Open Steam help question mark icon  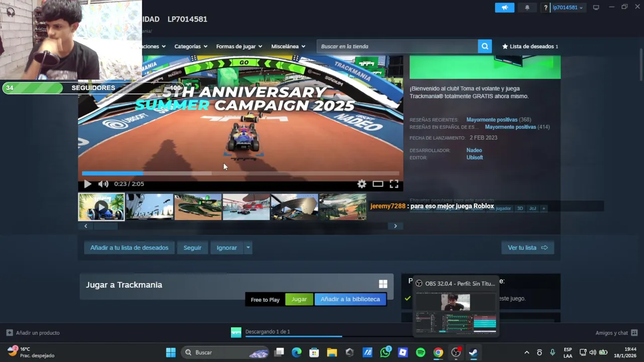[545, 8]
